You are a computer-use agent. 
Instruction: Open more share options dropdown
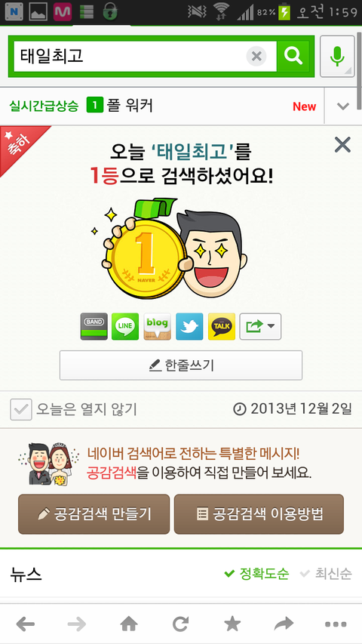coord(260,326)
